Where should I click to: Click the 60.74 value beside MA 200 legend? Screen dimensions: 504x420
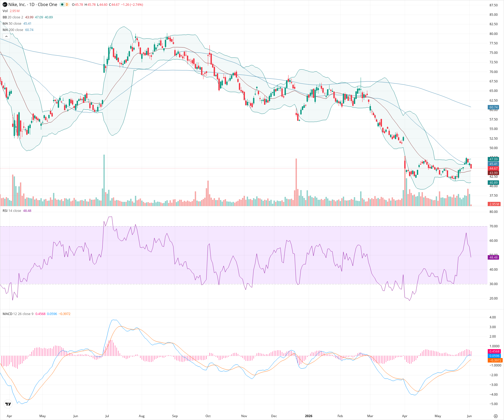[29, 30]
